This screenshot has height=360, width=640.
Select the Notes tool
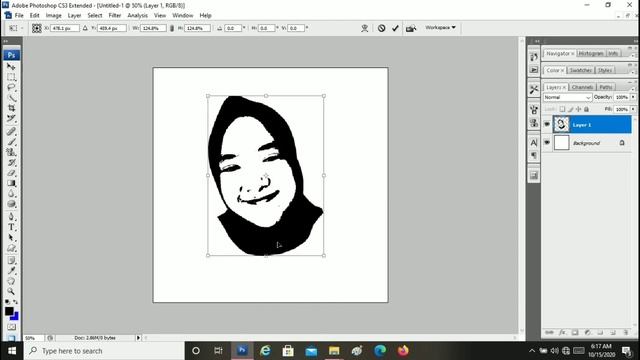click(11, 260)
